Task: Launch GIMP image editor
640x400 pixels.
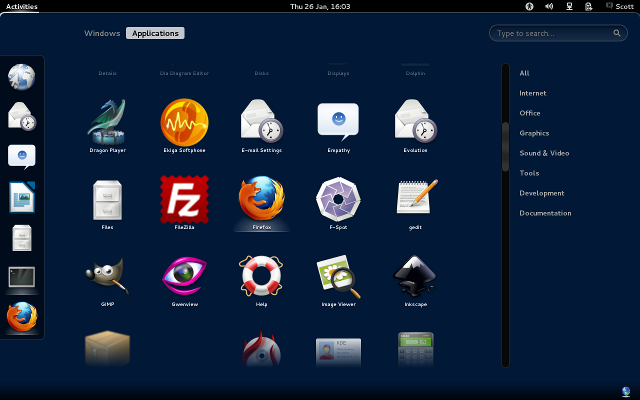Action: point(107,280)
